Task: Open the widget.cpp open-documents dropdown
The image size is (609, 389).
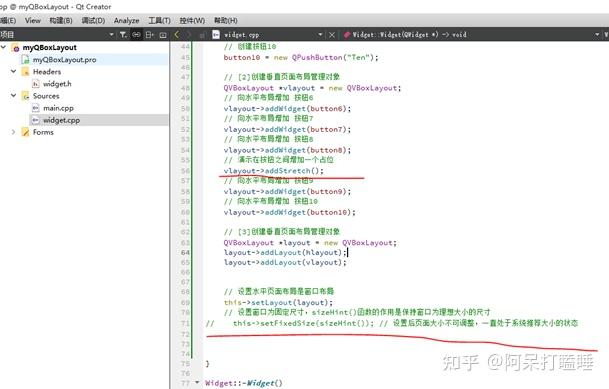Action: pyautogui.click(x=320, y=35)
